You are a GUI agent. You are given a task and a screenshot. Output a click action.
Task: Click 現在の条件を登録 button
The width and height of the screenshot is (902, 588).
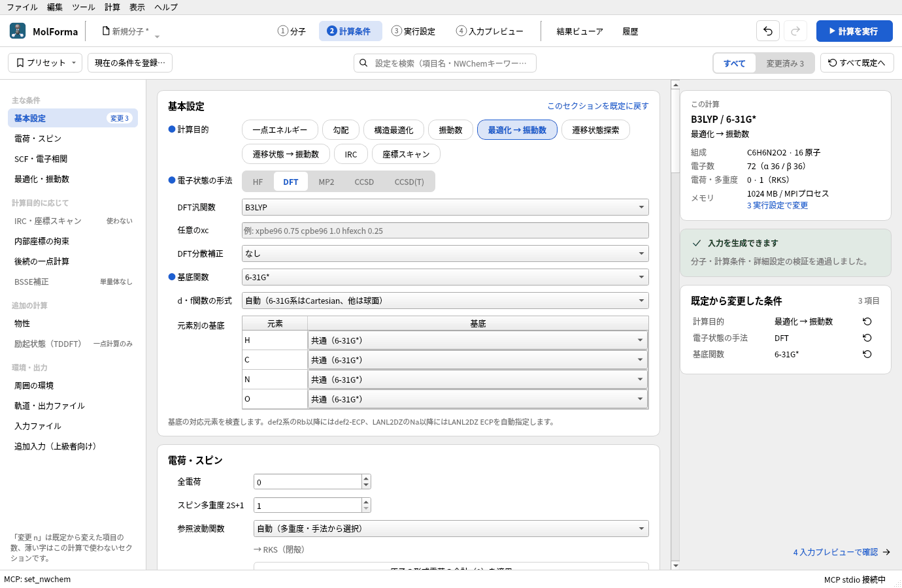130,63
